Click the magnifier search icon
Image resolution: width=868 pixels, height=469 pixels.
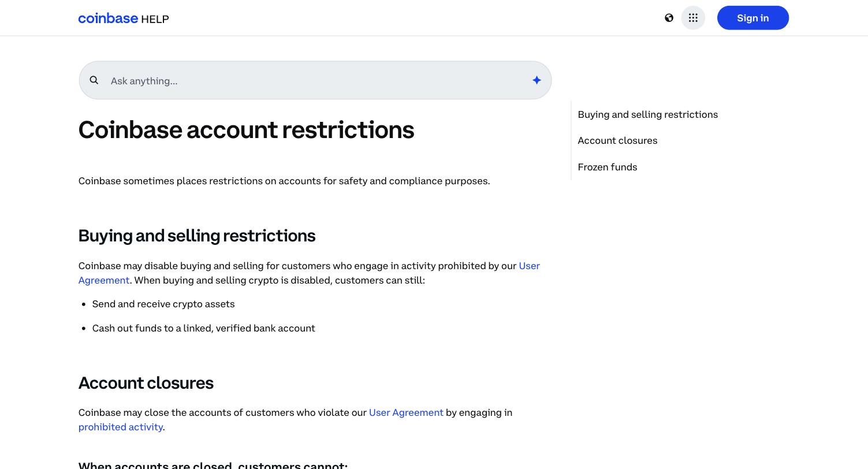94,80
